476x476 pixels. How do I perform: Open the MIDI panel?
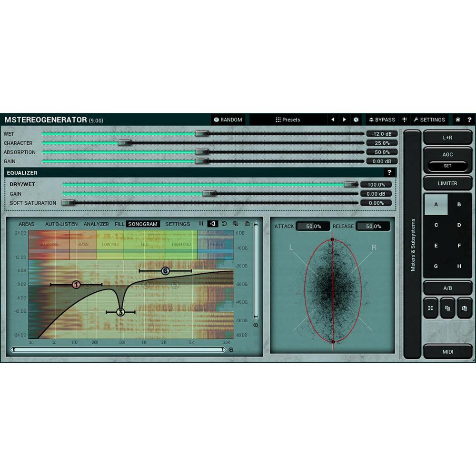446,350
